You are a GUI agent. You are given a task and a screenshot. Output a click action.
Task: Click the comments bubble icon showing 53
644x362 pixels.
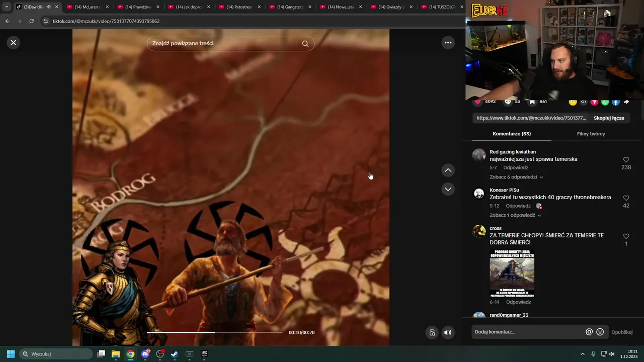click(508, 102)
